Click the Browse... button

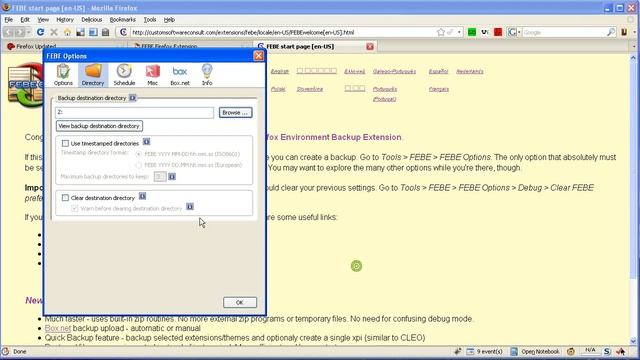[x=236, y=112]
